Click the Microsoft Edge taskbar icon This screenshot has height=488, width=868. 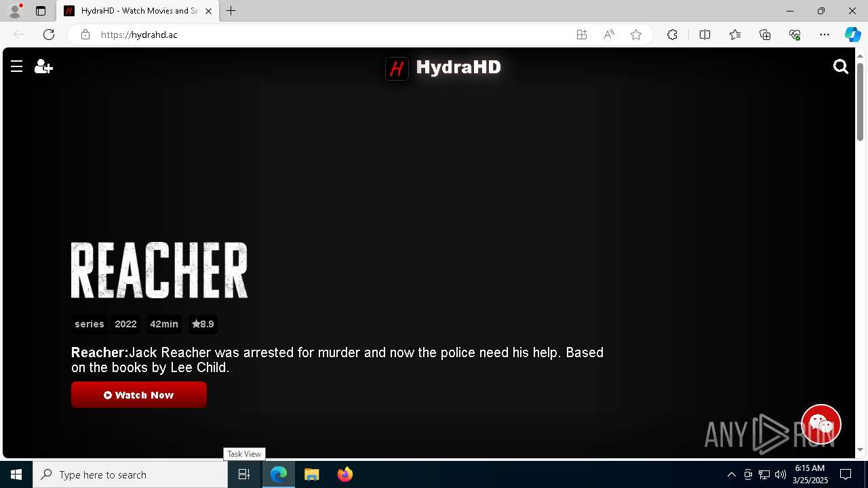tap(279, 474)
